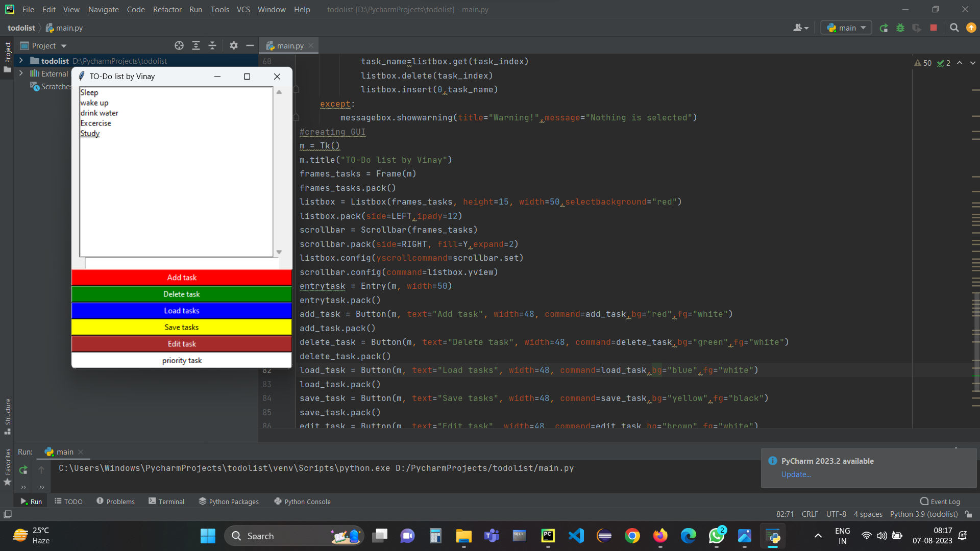Rerun the main run configuration
The width and height of the screenshot is (980, 551).
click(x=884, y=28)
